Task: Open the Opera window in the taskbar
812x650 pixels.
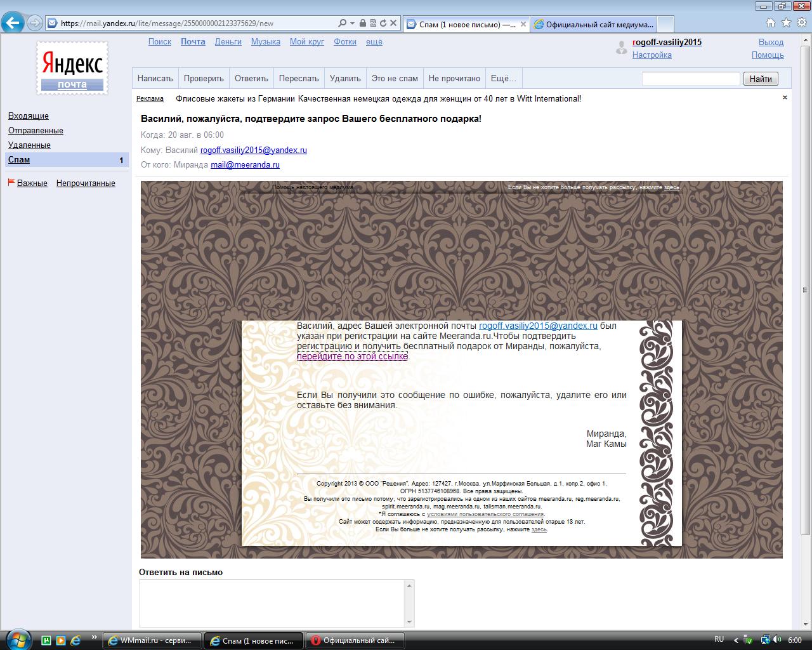Action: 354,640
